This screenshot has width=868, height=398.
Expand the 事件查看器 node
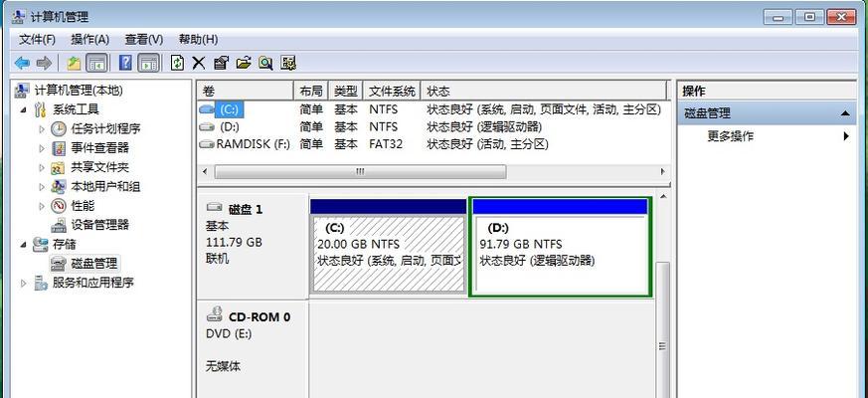coord(42,148)
